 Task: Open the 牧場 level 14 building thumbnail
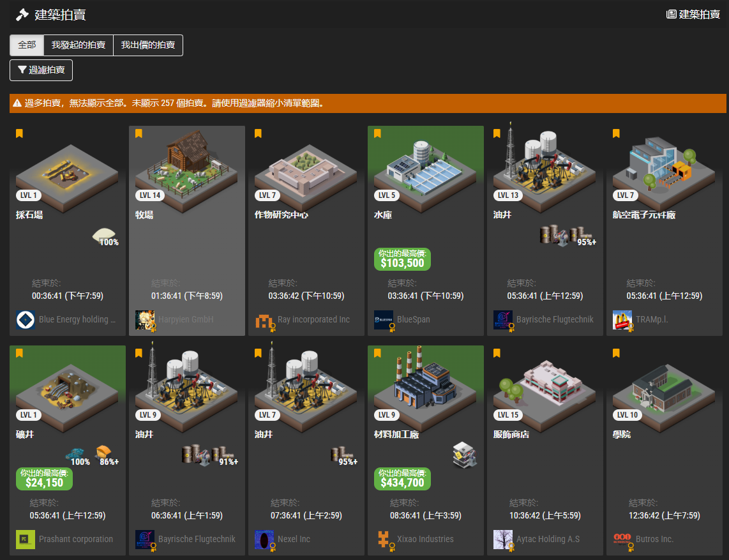pos(186,166)
